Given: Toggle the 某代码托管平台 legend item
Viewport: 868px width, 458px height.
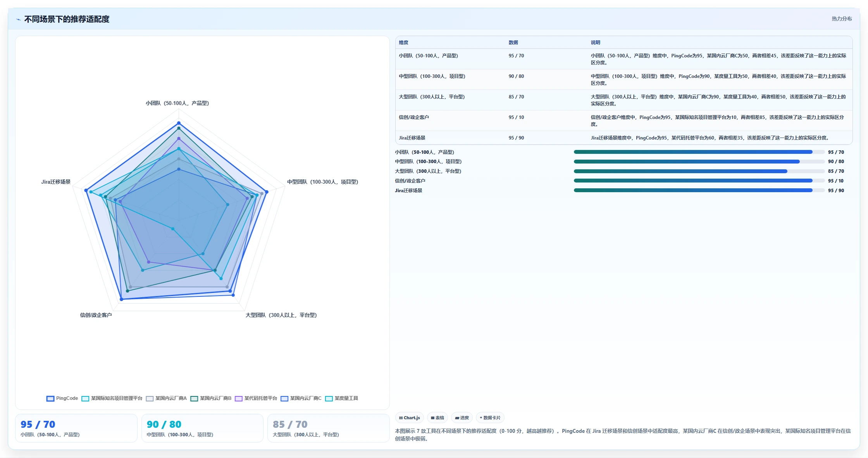Looking at the screenshot, I should coord(256,398).
